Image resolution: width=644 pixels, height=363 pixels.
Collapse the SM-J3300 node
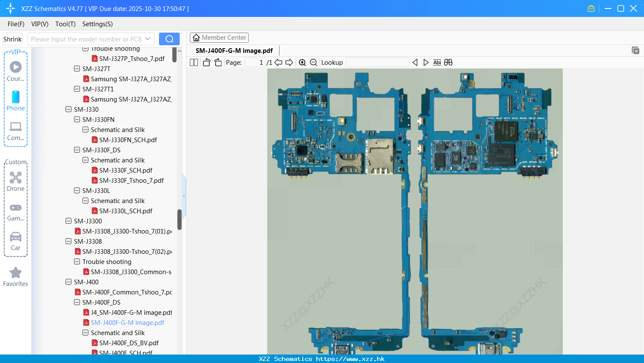pyautogui.click(x=69, y=221)
